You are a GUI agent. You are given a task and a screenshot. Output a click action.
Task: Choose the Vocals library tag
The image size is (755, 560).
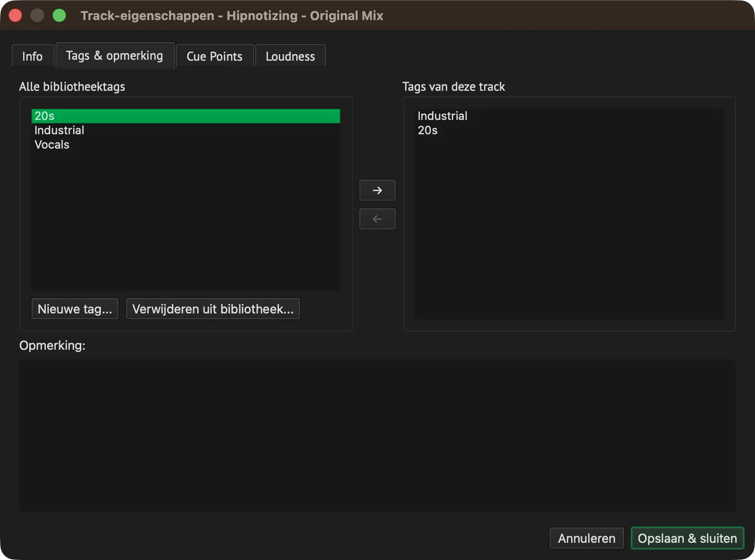tap(186, 145)
